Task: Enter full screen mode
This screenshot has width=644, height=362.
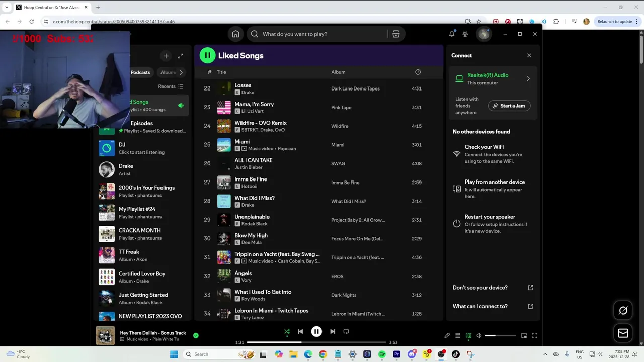Action: (535, 335)
